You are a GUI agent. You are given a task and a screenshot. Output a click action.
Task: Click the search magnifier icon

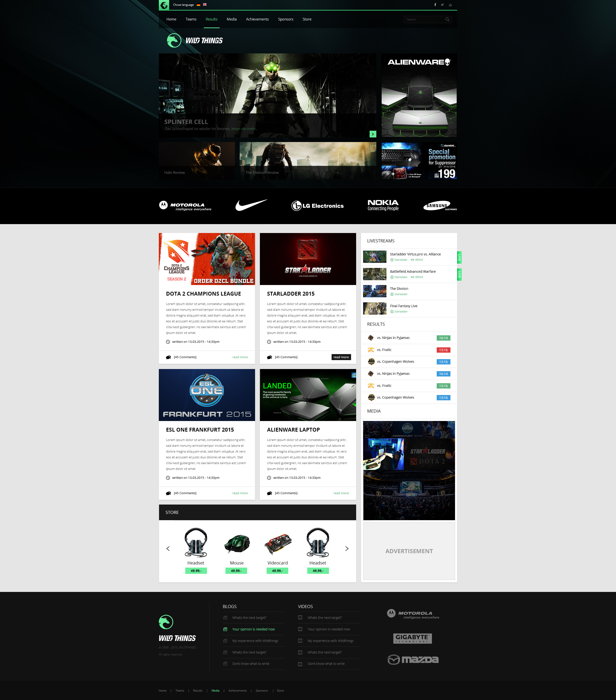447,19
